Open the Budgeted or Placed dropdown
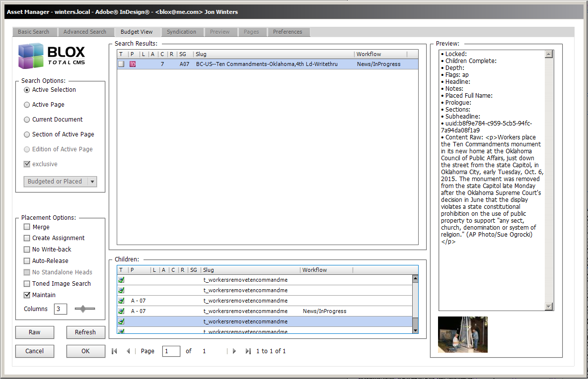The width and height of the screenshot is (588, 379). pos(60,182)
